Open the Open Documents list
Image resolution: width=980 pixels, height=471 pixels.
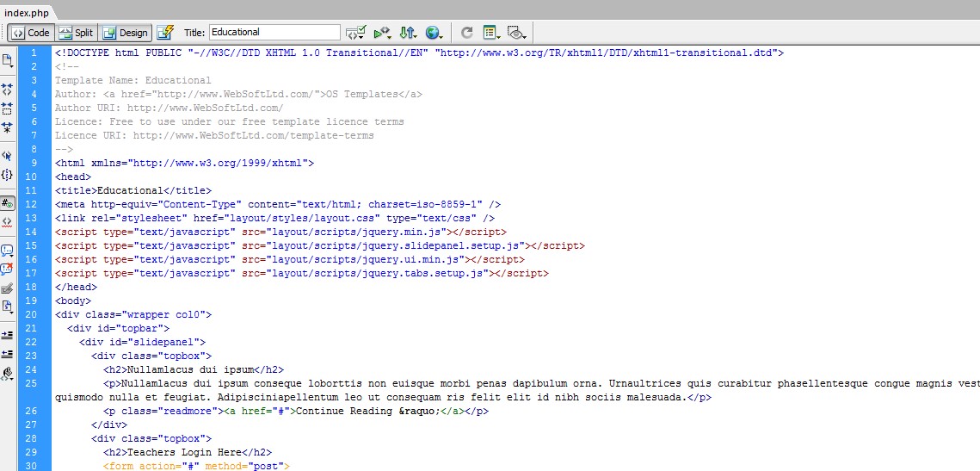[8, 61]
